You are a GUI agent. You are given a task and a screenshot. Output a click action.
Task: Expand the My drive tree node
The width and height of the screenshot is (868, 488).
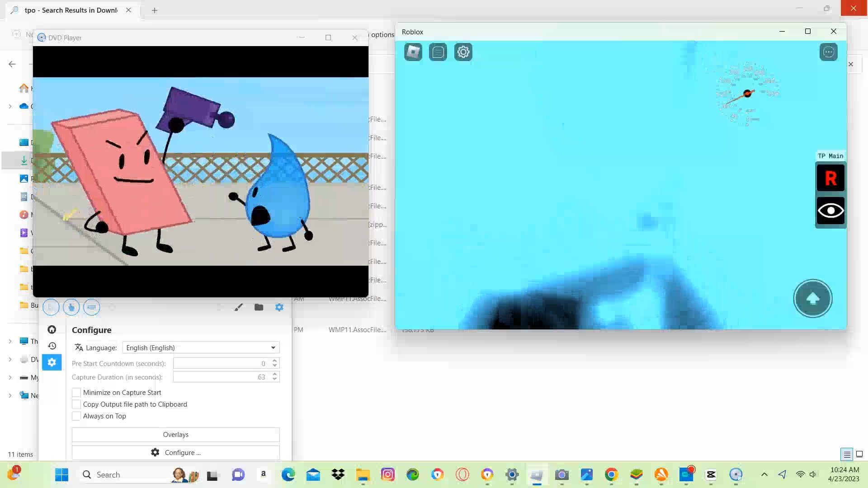tap(10, 377)
